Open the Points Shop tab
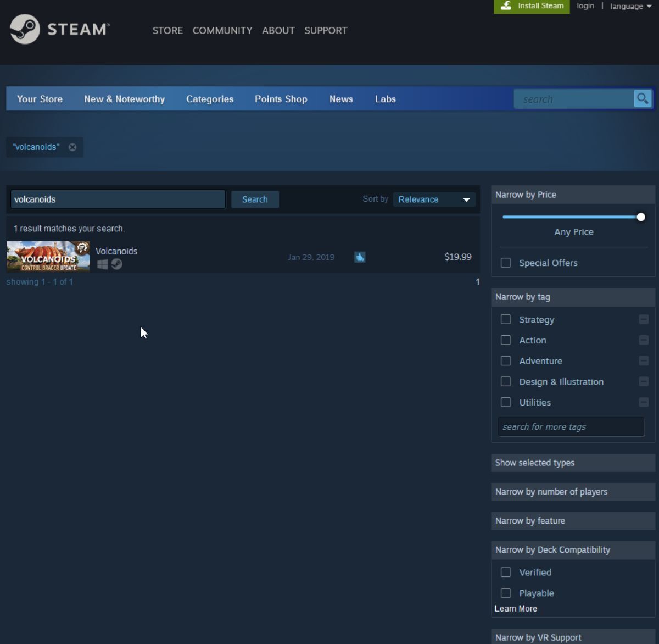Viewport: 659px width, 644px height. 281,99
